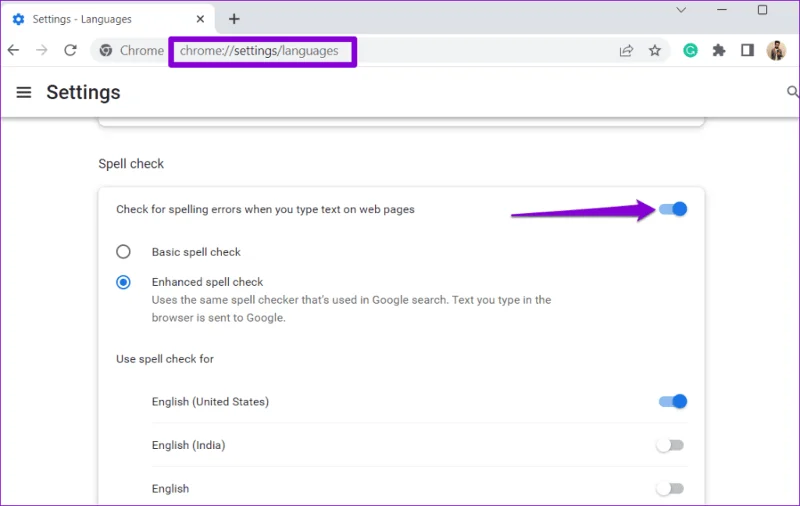Image resolution: width=800 pixels, height=506 pixels.
Task: Click the Settings page title
Action: [x=83, y=92]
